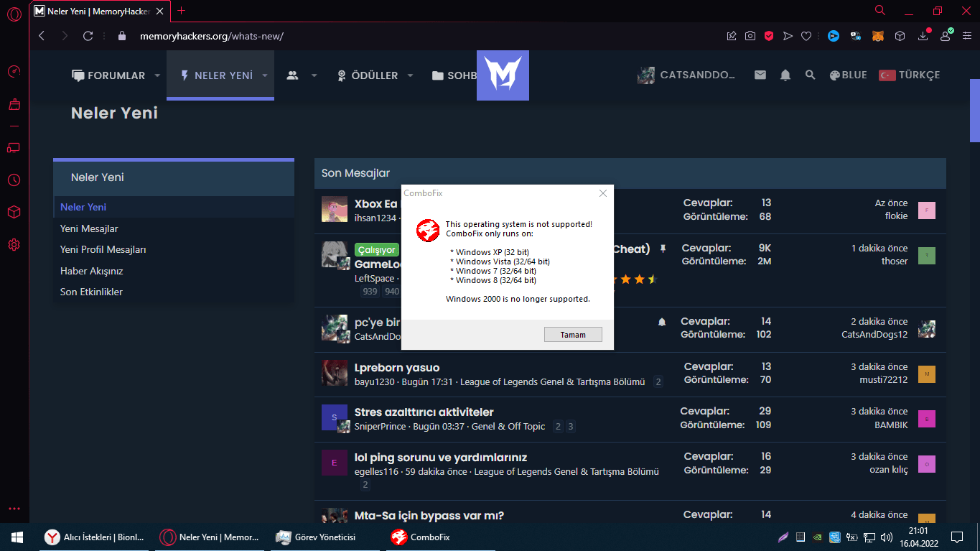Open user musti72212 profile
The width and height of the screenshot is (980, 551).
(884, 379)
